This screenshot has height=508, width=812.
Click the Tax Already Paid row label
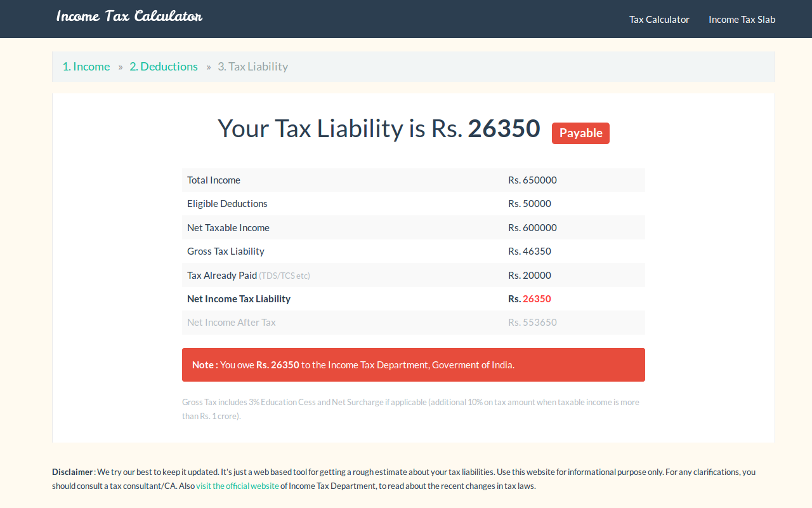click(x=222, y=276)
